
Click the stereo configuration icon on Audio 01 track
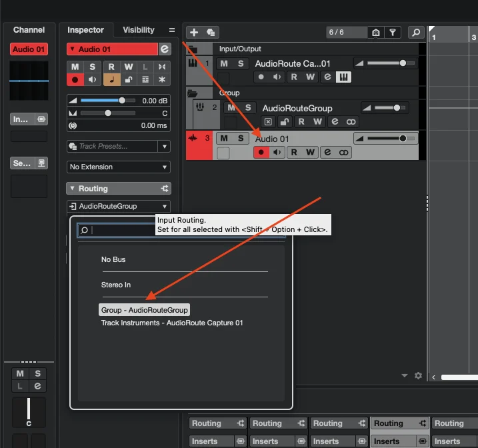pyautogui.click(x=343, y=153)
